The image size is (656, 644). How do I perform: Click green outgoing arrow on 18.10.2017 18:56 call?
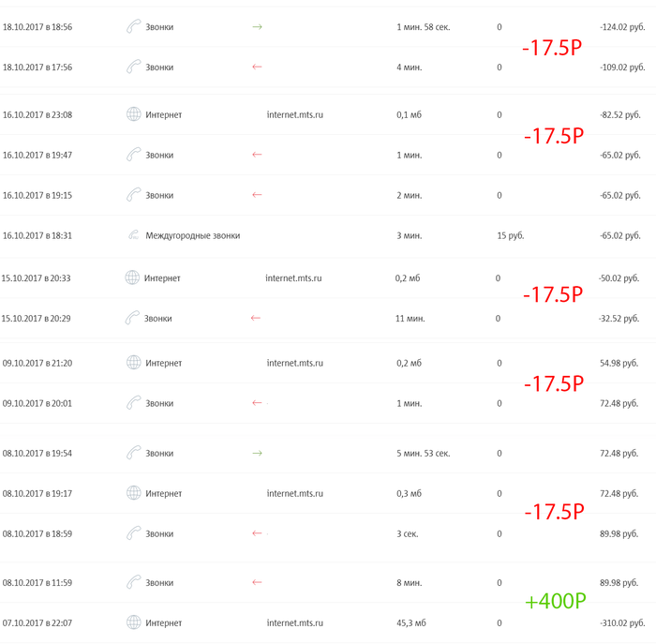point(257,27)
